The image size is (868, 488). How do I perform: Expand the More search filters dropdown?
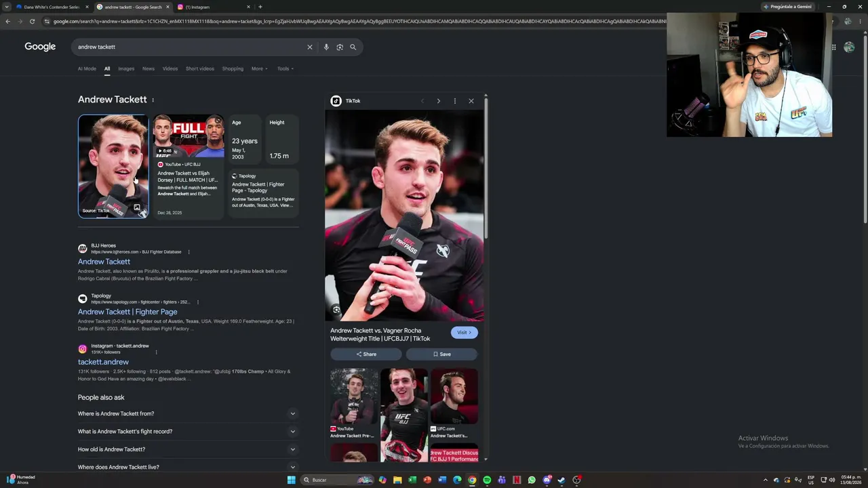[x=259, y=68]
